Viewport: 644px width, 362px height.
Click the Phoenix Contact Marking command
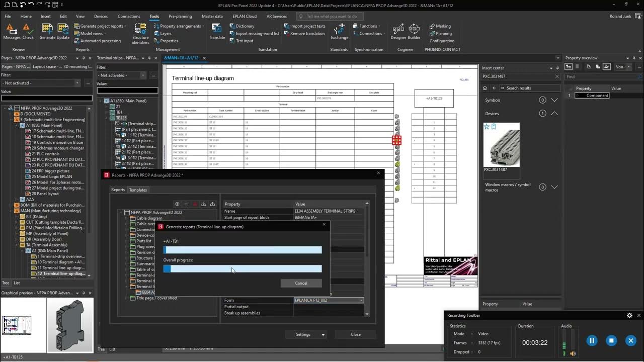(440, 26)
